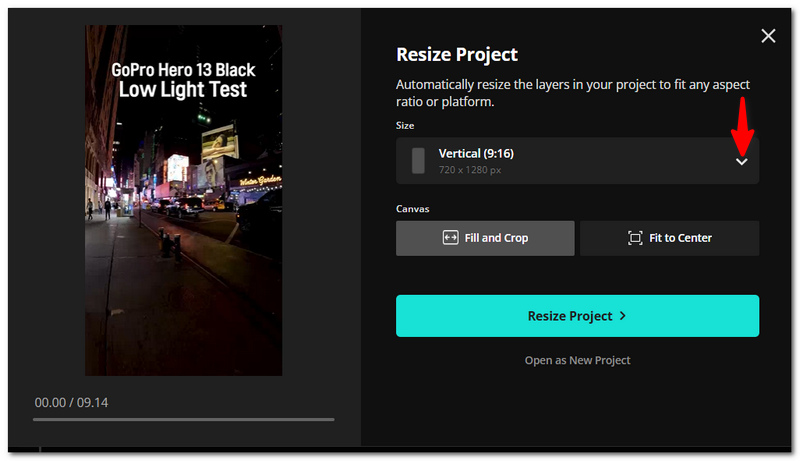This screenshot has width=800, height=461.
Task: Open the Vertical (9:16) size selector
Action: pyautogui.click(x=577, y=161)
